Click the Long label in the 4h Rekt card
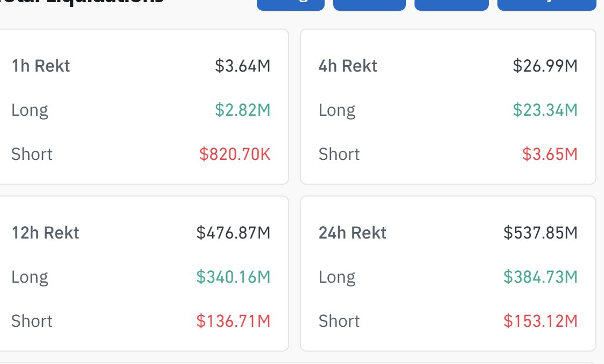The image size is (604, 364). [337, 111]
